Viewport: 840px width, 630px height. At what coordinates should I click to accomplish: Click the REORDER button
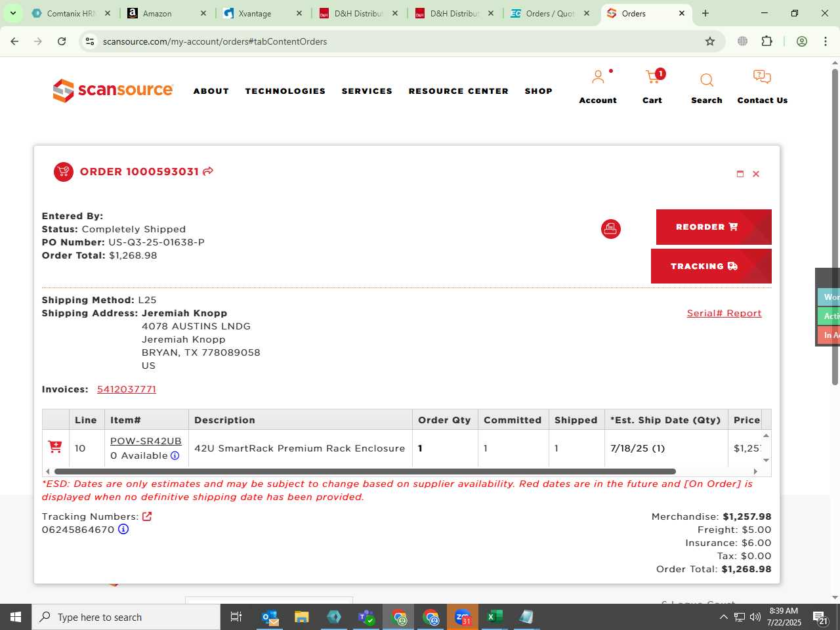pyautogui.click(x=714, y=227)
